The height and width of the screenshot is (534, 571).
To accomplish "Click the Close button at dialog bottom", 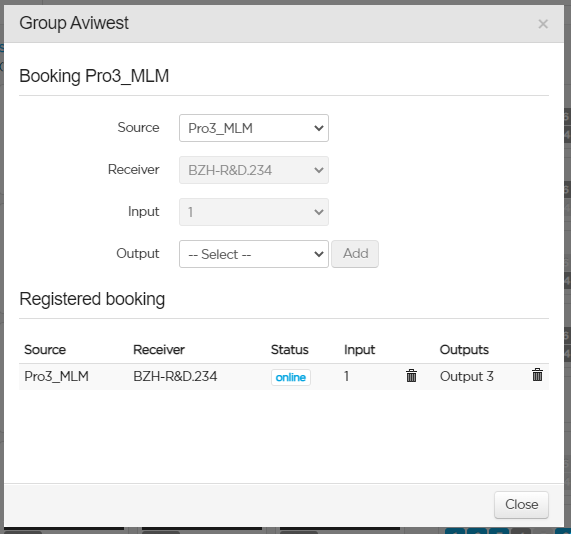I will pos(521,504).
